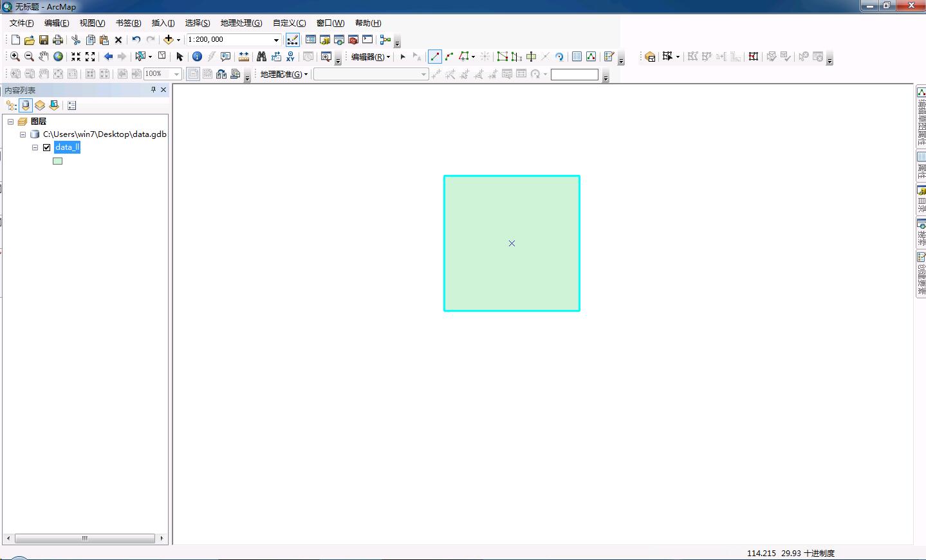Collapse the data.gdb source node

23,134
